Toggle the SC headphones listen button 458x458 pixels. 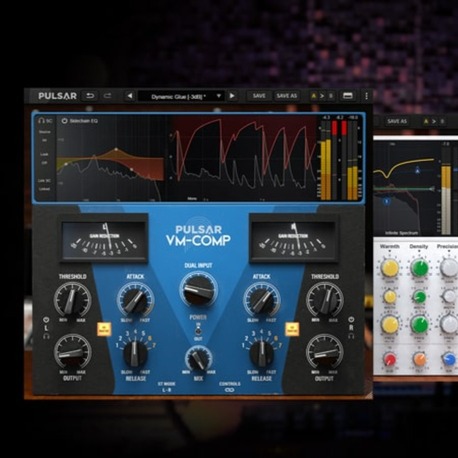[x=45, y=121]
